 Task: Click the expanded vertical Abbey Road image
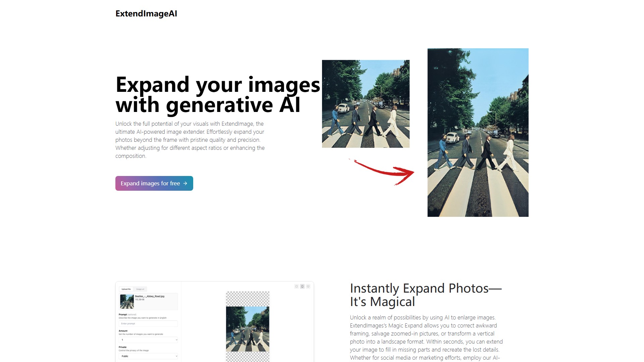pos(478,132)
